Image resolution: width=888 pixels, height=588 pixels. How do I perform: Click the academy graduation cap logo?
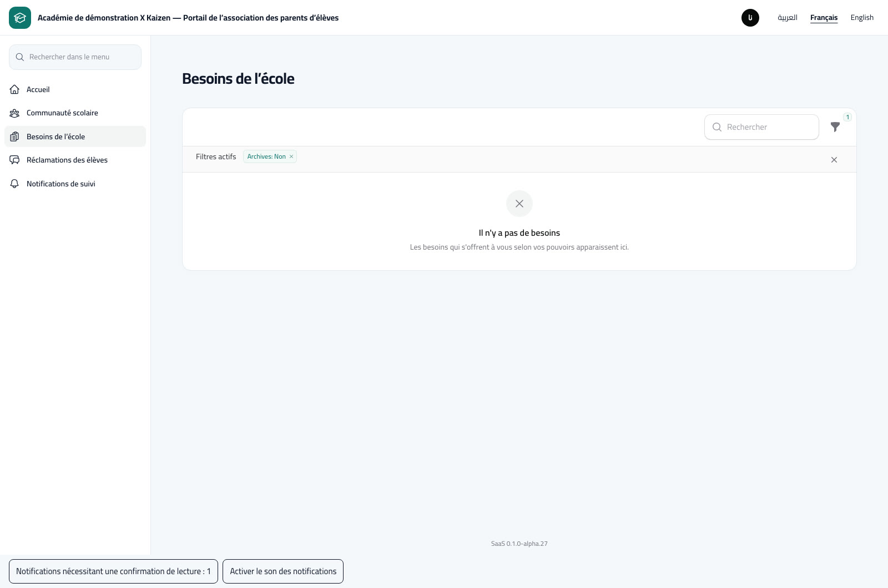(x=20, y=18)
